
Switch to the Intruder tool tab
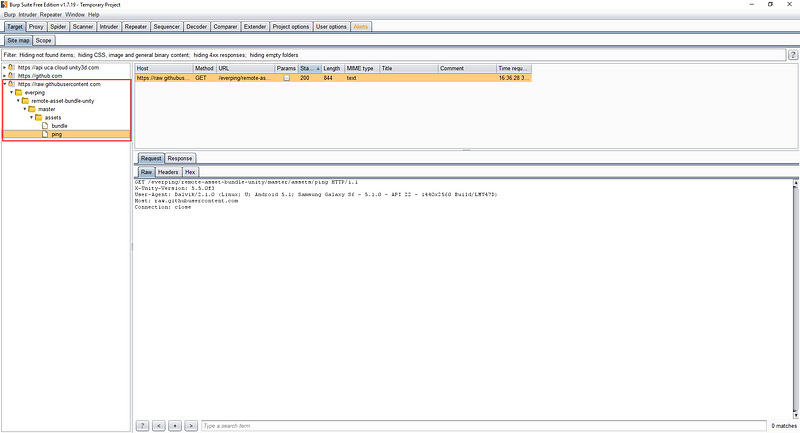tap(109, 27)
